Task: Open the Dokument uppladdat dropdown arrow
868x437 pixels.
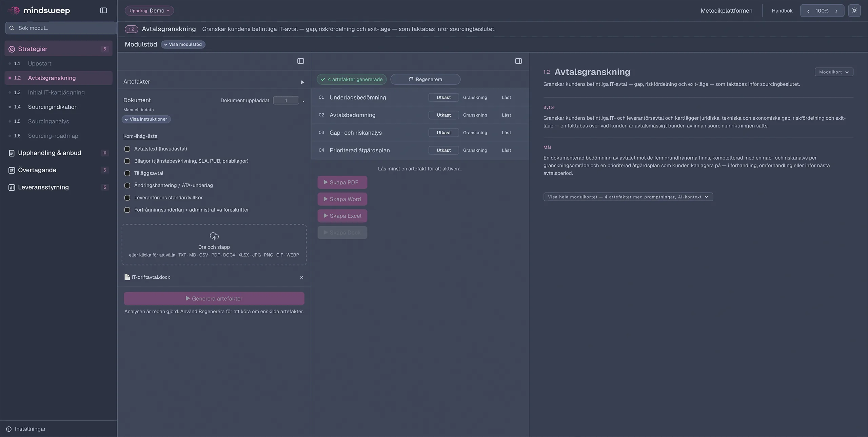Action: tap(303, 101)
